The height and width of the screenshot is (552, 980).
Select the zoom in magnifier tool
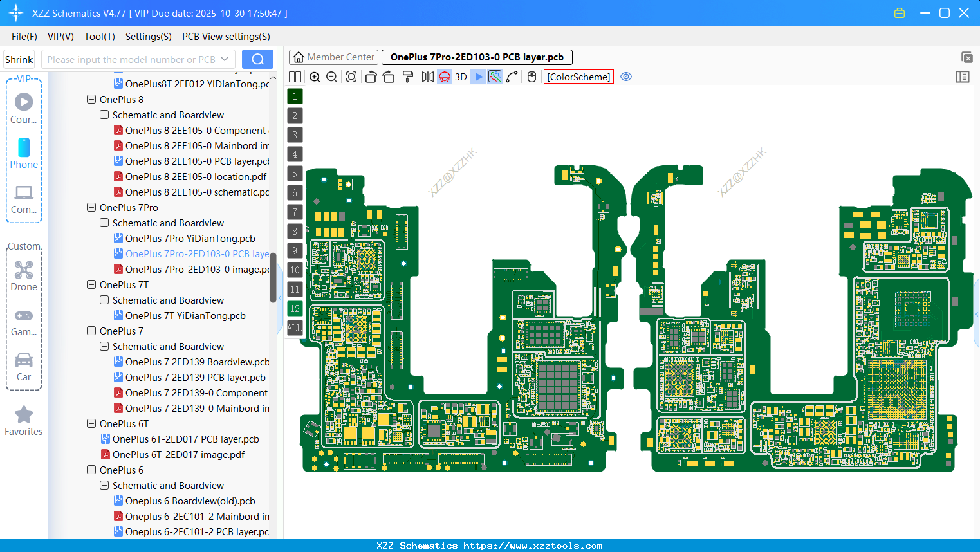coord(315,77)
